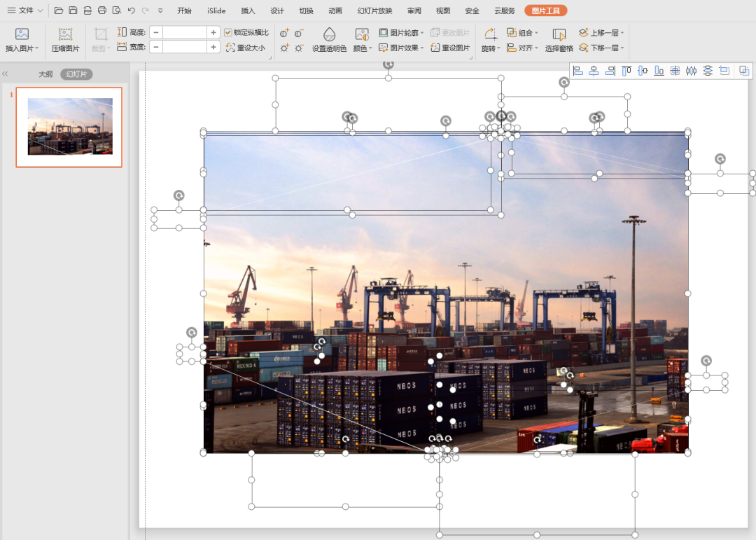Screen dimensions: 756x540
Task: Export to PDF with the toolbar icon
Action: tap(87, 10)
